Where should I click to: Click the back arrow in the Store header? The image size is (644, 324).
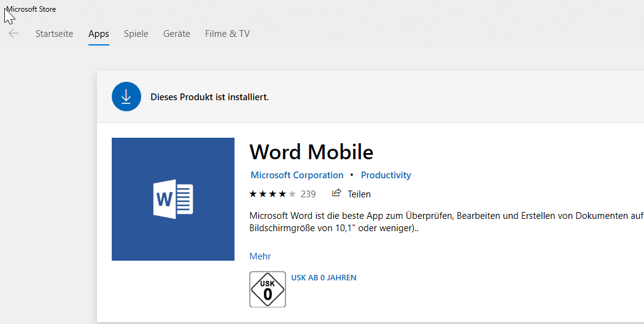click(14, 34)
